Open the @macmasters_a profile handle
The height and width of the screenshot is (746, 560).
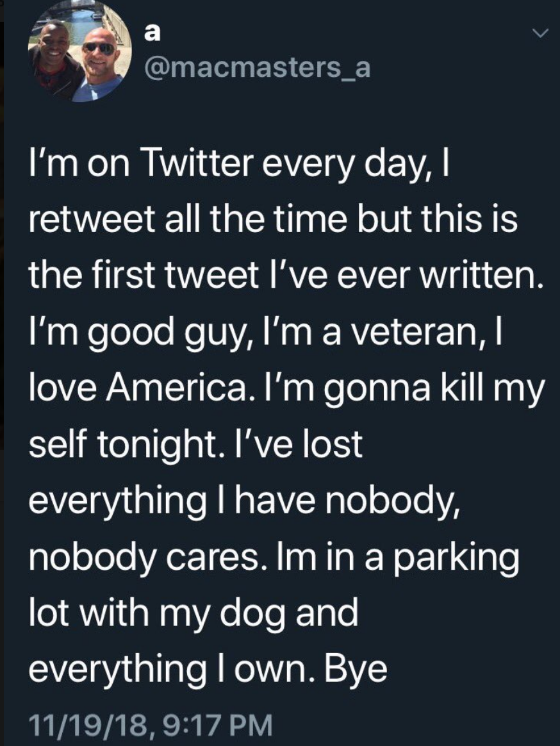point(258,67)
